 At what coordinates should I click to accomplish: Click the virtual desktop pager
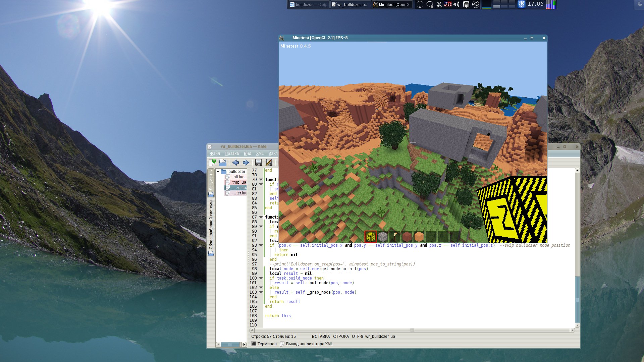tap(504, 4)
